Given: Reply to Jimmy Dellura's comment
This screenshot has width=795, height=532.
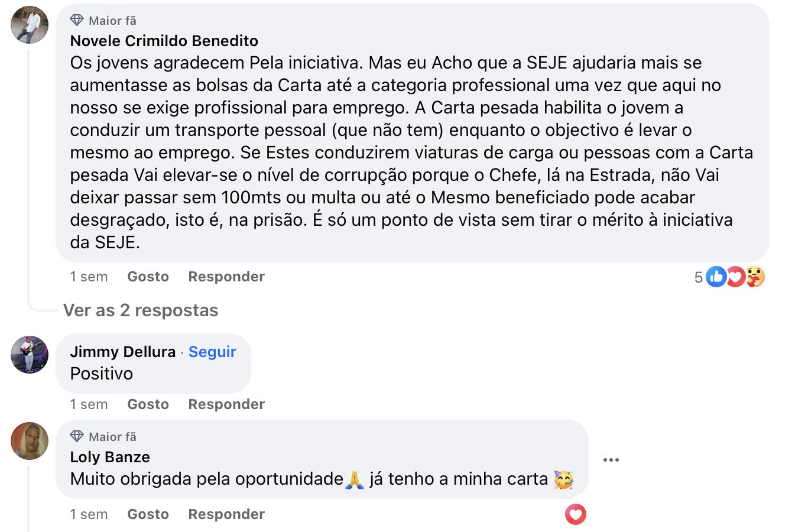Looking at the screenshot, I should (x=226, y=404).
